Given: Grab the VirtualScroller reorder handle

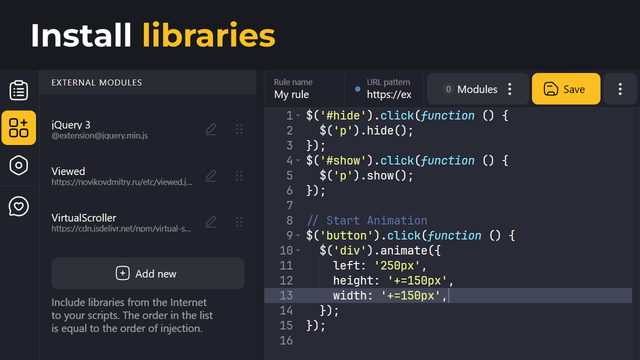Looking at the screenshot, I should 239,222.
